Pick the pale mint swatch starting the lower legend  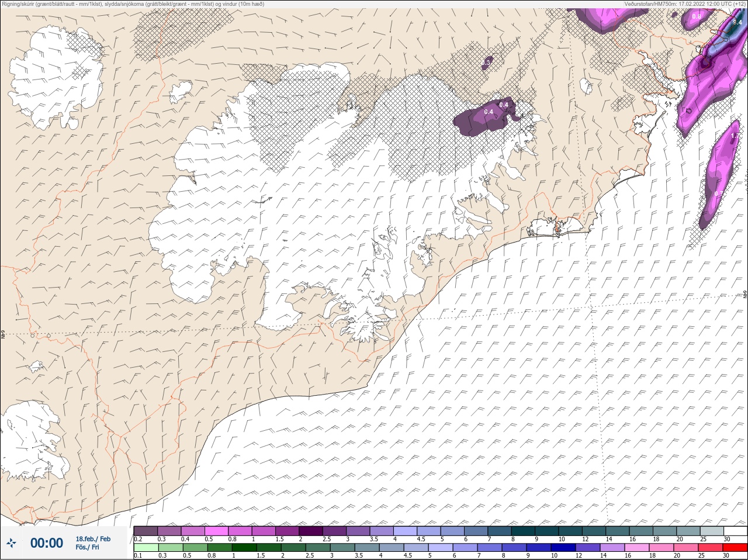click(x=146, y=548)
